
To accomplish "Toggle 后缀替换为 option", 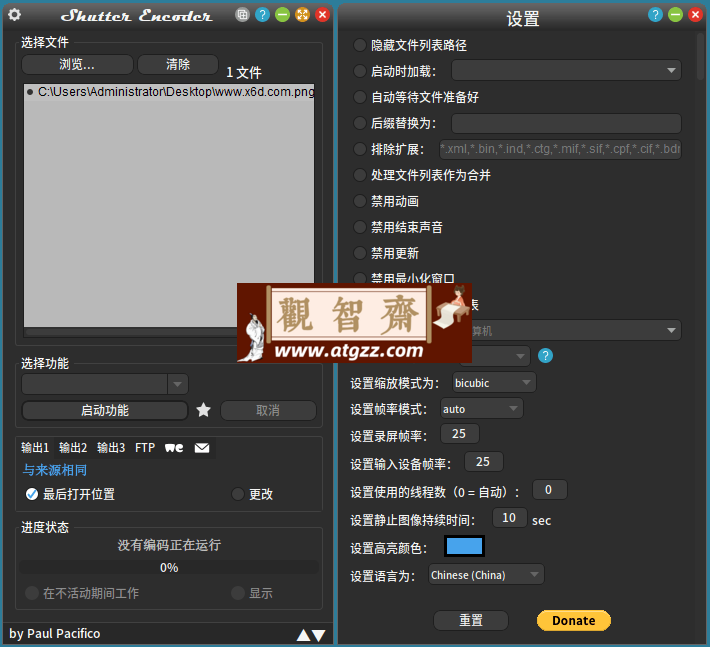I will (x=360, y=123).
